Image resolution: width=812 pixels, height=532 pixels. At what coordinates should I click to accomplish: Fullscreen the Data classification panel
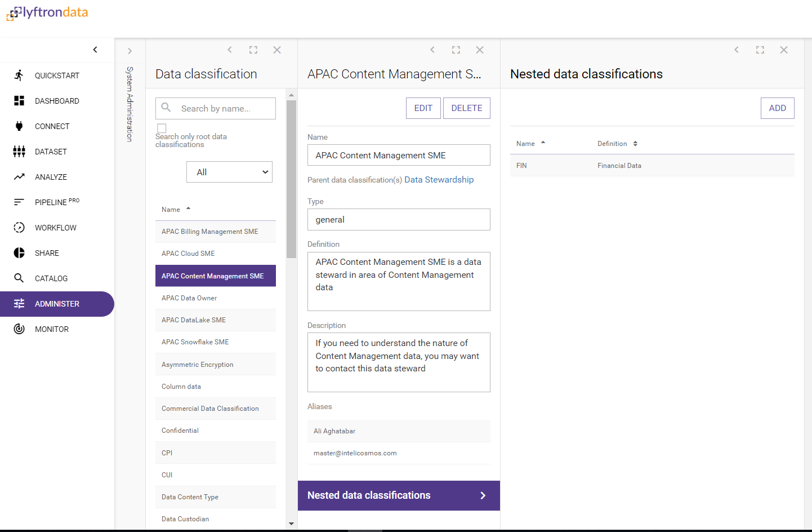tap(253, 50)
